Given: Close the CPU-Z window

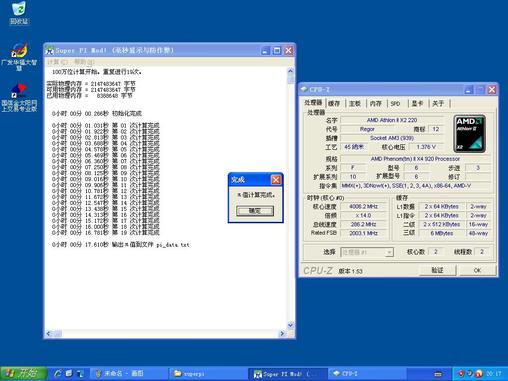Looking at the screenshot, I should coord(492,90).
